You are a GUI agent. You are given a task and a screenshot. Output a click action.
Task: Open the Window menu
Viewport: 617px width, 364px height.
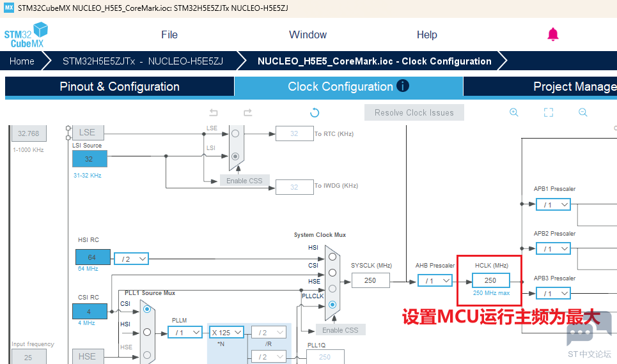(308, 34)
